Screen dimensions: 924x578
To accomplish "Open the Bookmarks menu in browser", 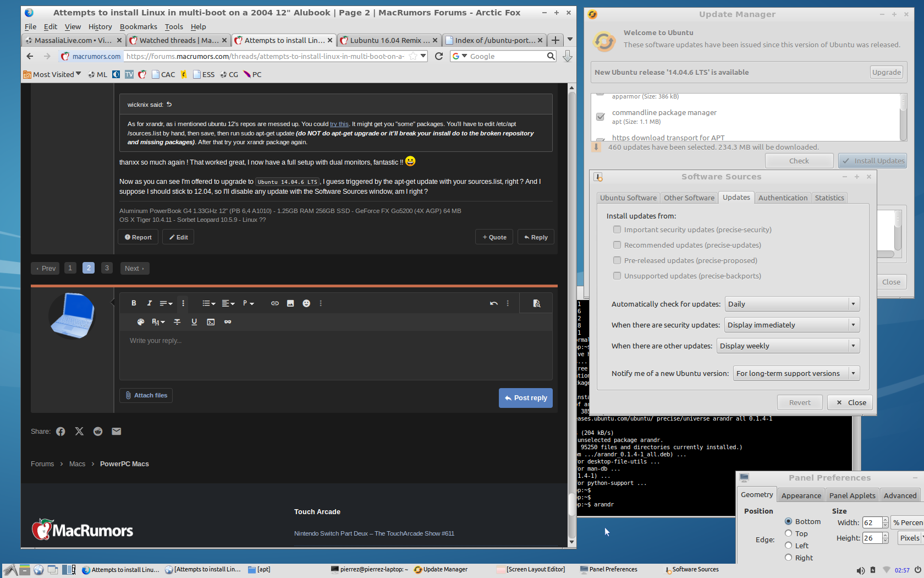I will [x=138, y=26].
